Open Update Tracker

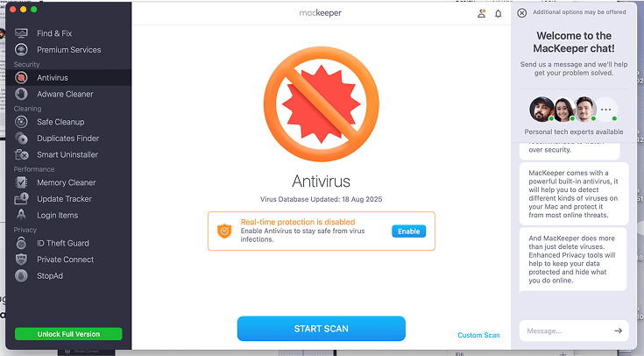65,199
